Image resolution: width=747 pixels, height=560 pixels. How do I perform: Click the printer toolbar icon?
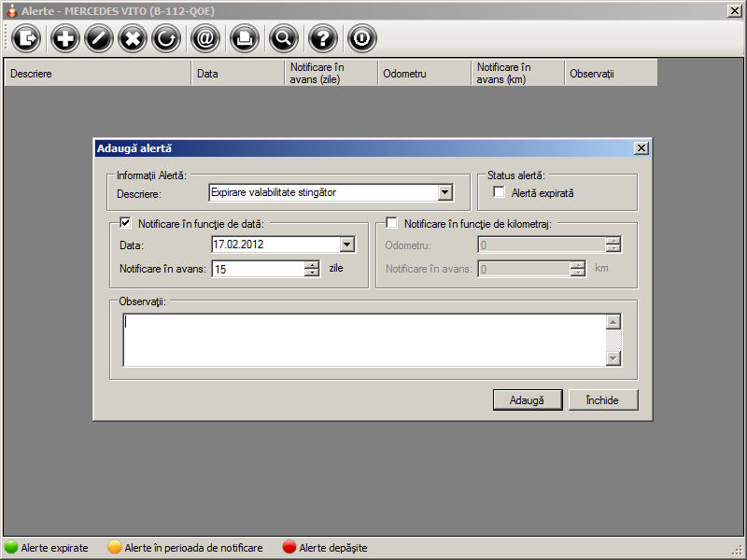tap(245, 38)
